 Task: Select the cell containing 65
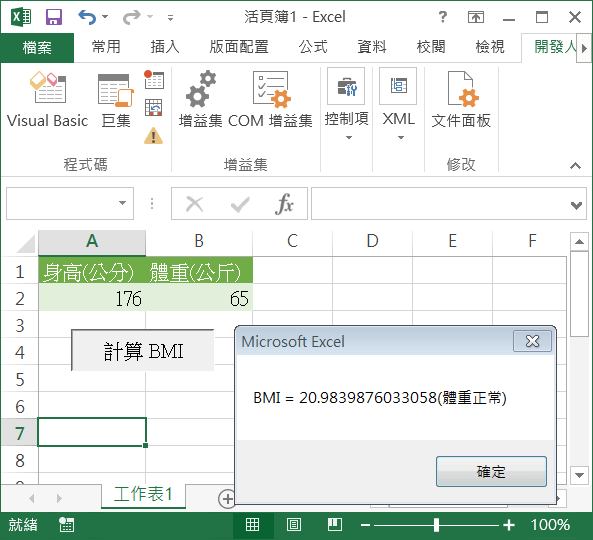pyautogui.click(x=199, y=298)
